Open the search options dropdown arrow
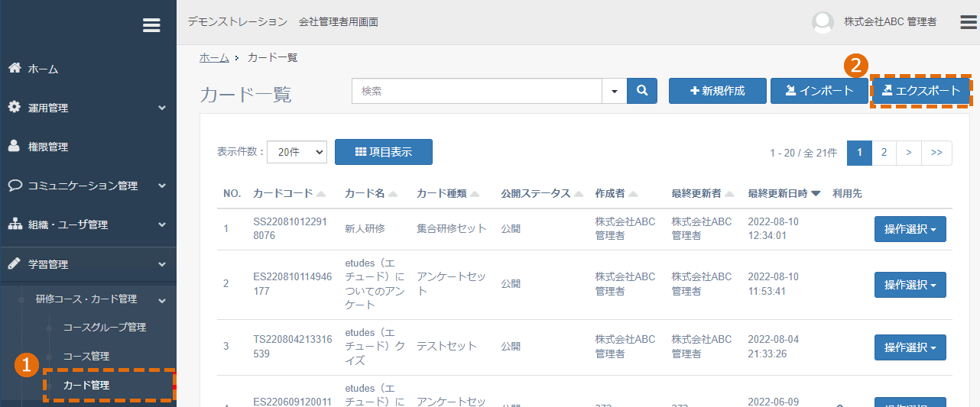Viewport: 980px width, 407px height. pyautogui.click(x=615, y=91)
